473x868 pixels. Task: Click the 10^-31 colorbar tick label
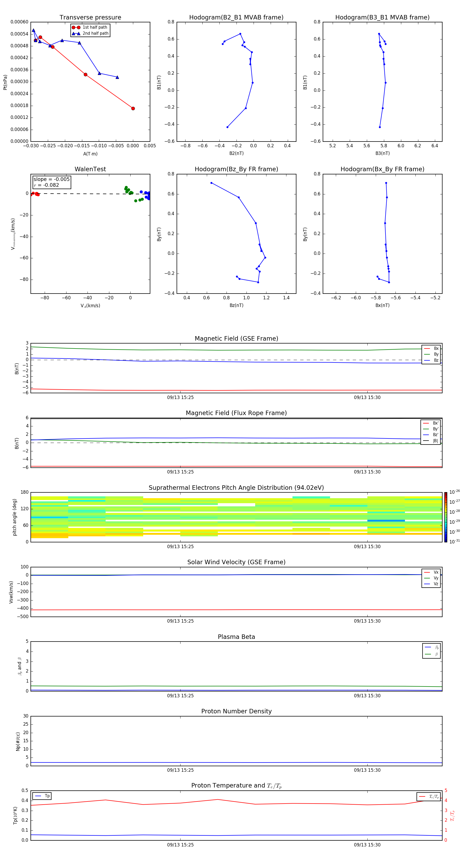point(455,542)
